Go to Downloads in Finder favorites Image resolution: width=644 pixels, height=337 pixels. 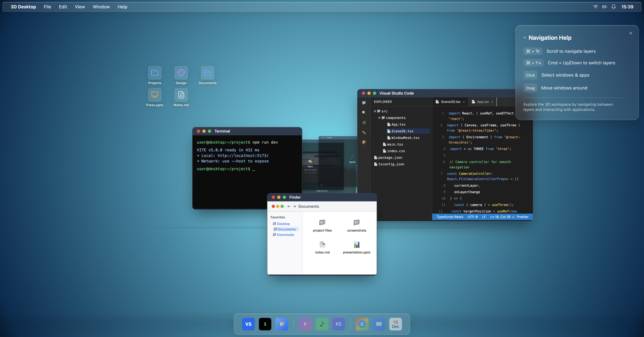[285, 235]
